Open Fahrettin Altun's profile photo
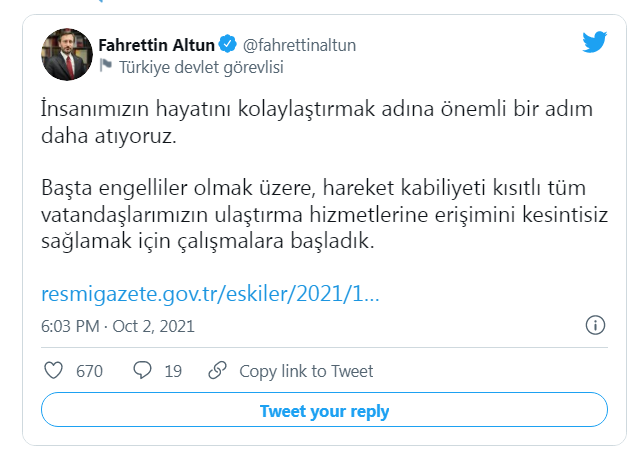The image size is (641, 453). point(67,55)
